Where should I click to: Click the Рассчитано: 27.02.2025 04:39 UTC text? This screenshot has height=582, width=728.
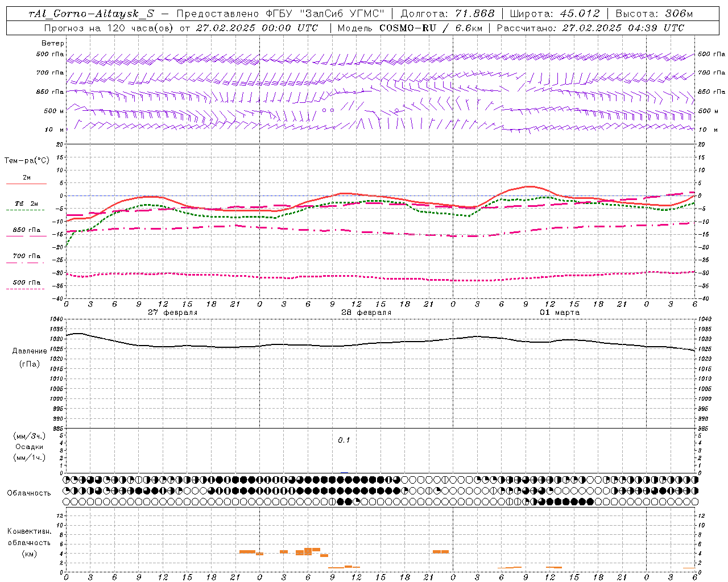coord(590,28)
